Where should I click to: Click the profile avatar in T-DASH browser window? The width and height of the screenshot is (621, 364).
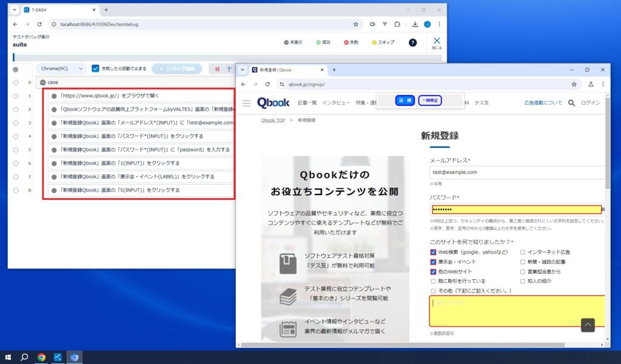pyautogui.click(x=428, y=24)
